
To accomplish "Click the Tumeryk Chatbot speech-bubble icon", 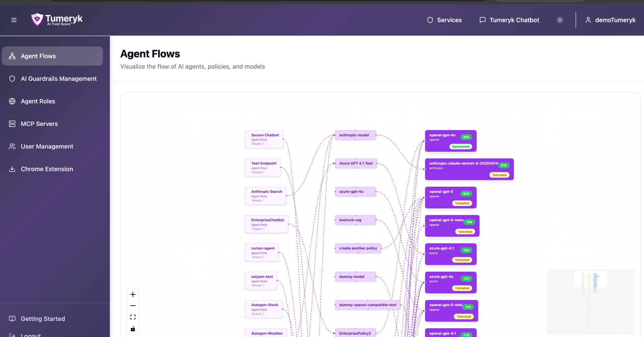I will point(483,20).
